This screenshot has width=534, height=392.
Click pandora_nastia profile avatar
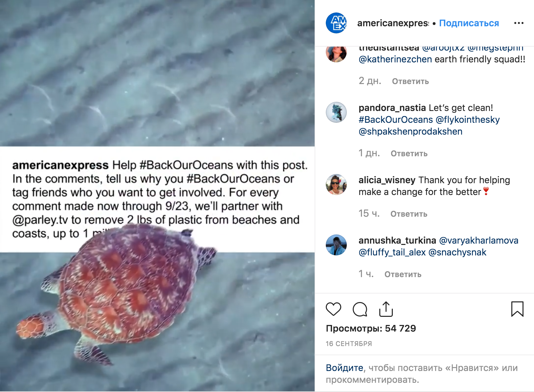(x=336, y=112)
